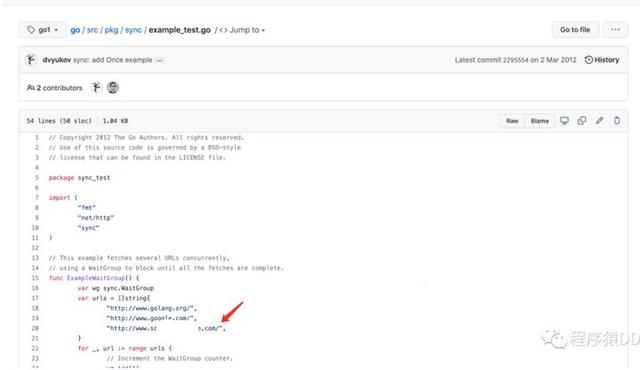
Task: Open the sync breadcrumb folder
Action: click(133, 30)
